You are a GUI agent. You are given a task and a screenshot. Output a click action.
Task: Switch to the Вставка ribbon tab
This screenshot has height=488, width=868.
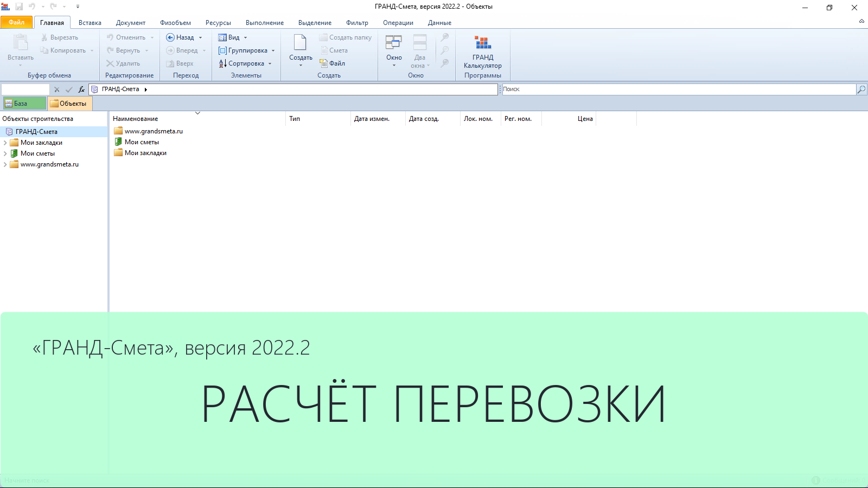click(x=90, y=23)
